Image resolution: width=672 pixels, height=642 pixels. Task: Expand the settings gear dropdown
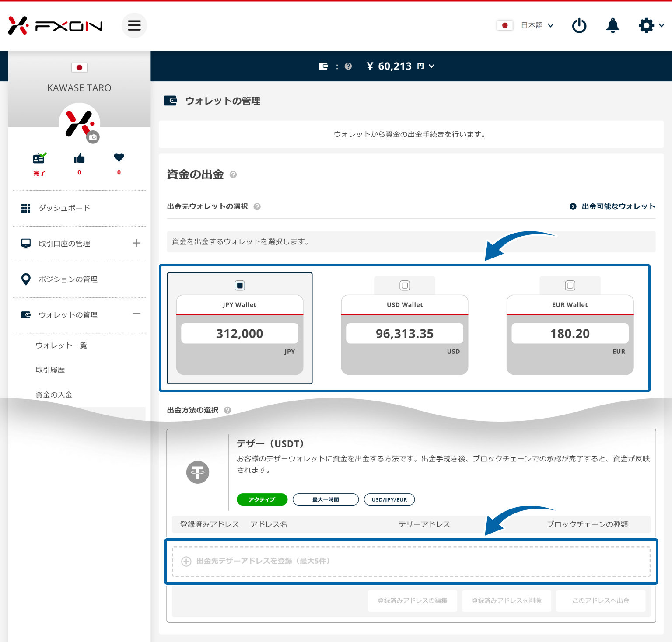651,26
